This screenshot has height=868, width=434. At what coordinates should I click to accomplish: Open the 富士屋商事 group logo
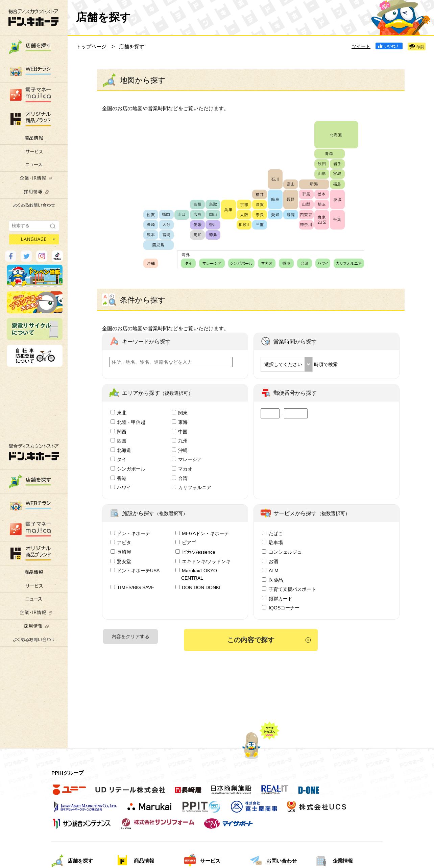point(254,806)
